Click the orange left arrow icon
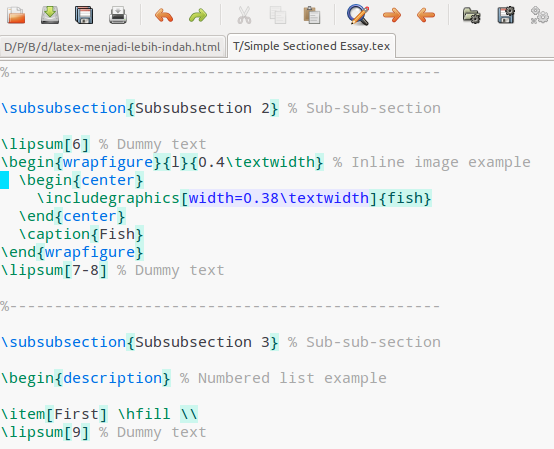The image size is (554, 449). [x=426, y=15]
